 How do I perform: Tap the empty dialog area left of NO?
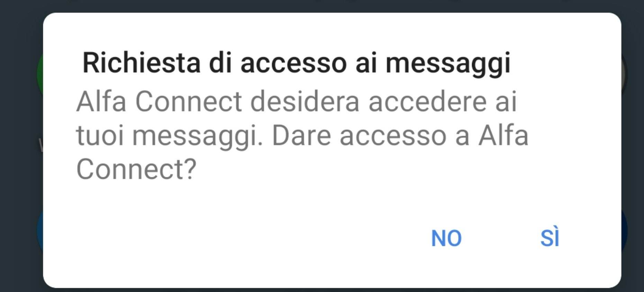[235, 238]
